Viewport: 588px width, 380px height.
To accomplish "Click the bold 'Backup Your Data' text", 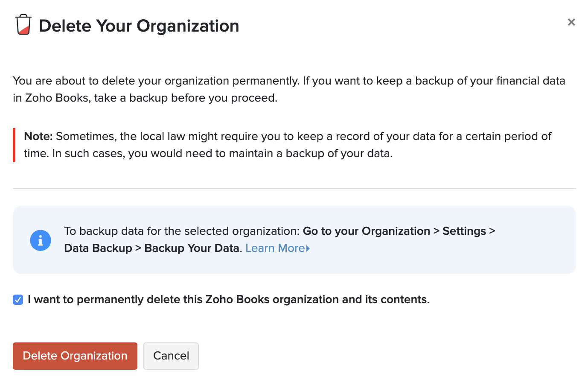I will pos(192,248).
